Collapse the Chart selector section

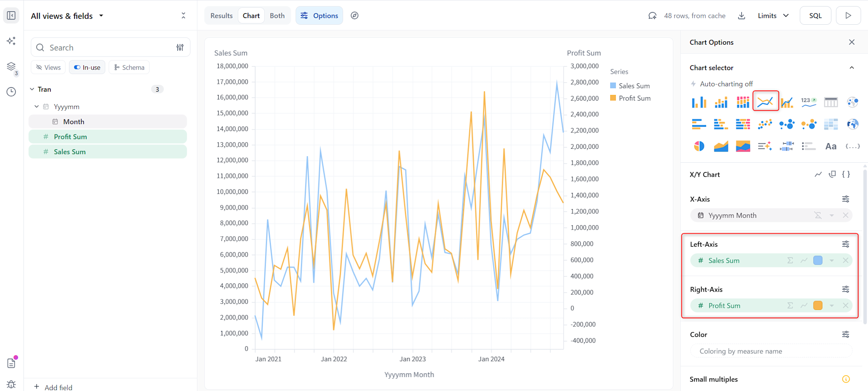pyautogui.click(x=852, y=68)
